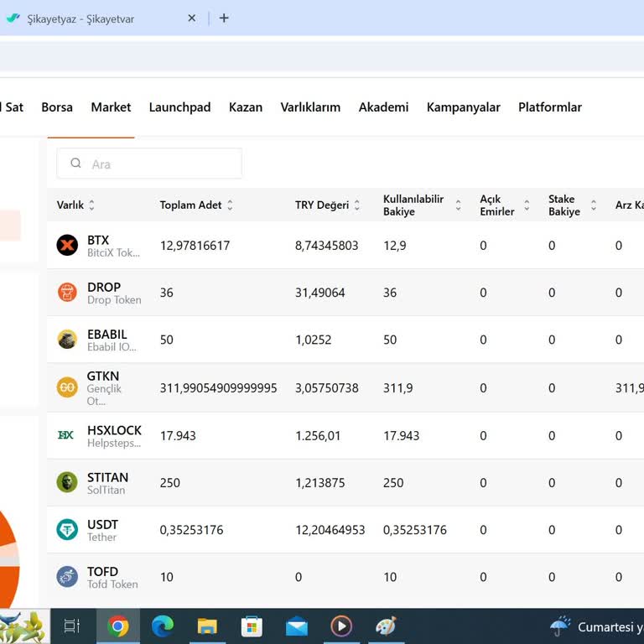The height and width of the screenshot is (644, 644).
Task: Open the Platformlar menu item
Action: coord(550,107)
